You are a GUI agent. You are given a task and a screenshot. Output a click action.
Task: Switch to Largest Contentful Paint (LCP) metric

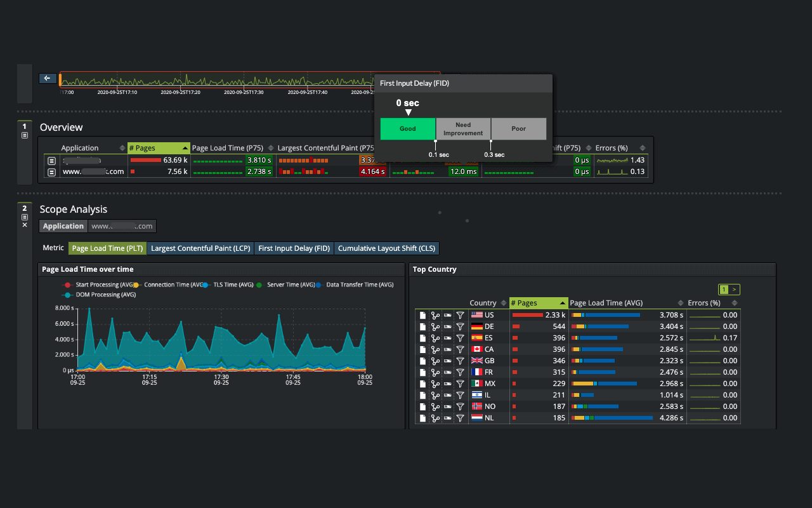click(201, 248)
